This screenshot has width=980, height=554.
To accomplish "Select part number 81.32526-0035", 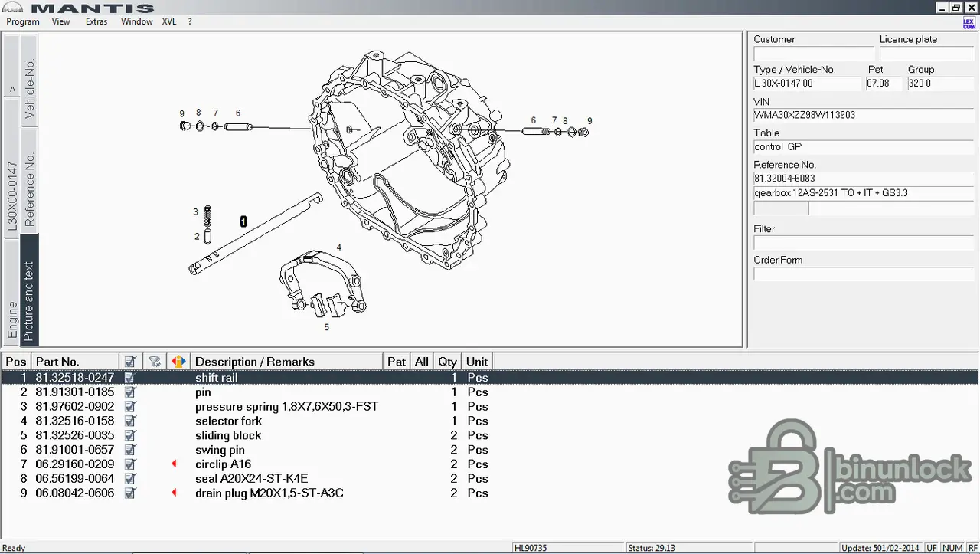I will pos(75,436).
